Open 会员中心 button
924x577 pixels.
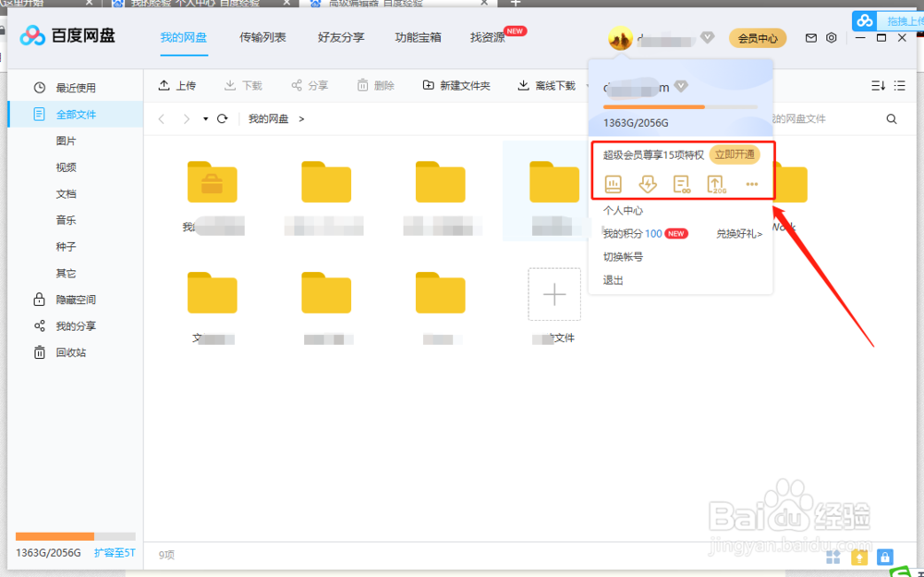(x=758, y=38)
